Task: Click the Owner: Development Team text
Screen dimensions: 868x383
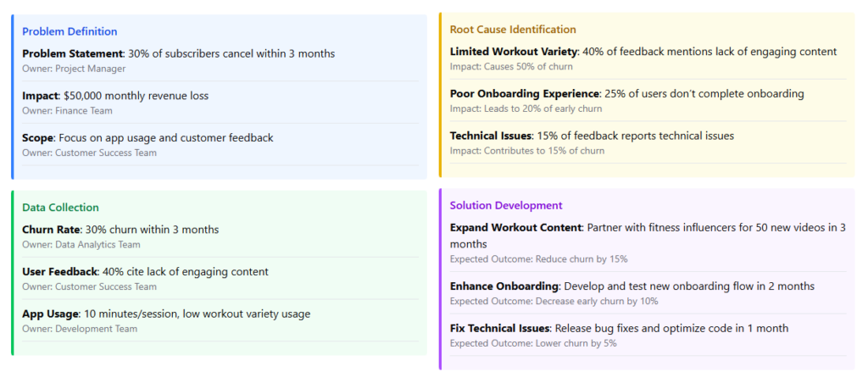Action: tap(80, 329)
